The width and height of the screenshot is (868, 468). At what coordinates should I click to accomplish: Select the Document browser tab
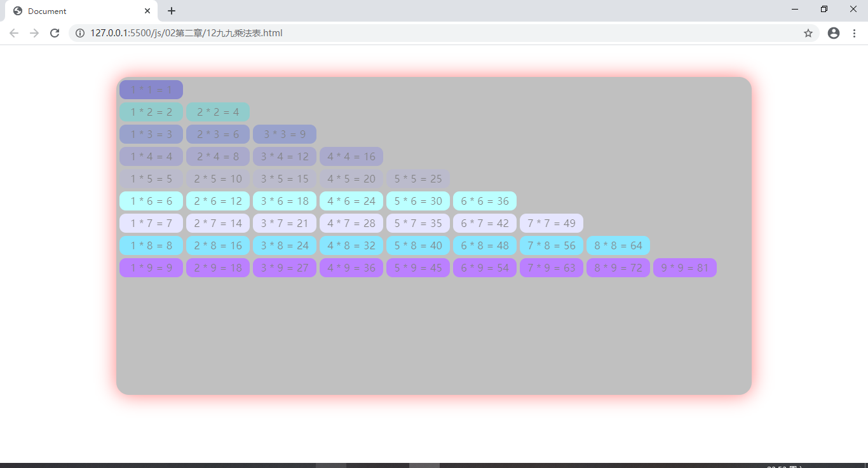point(81,11)
